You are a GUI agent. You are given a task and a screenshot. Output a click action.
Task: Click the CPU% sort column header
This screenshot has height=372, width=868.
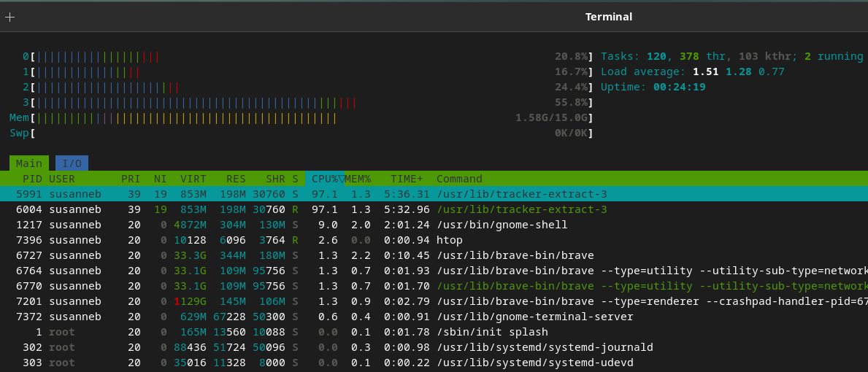pos(324,179)
